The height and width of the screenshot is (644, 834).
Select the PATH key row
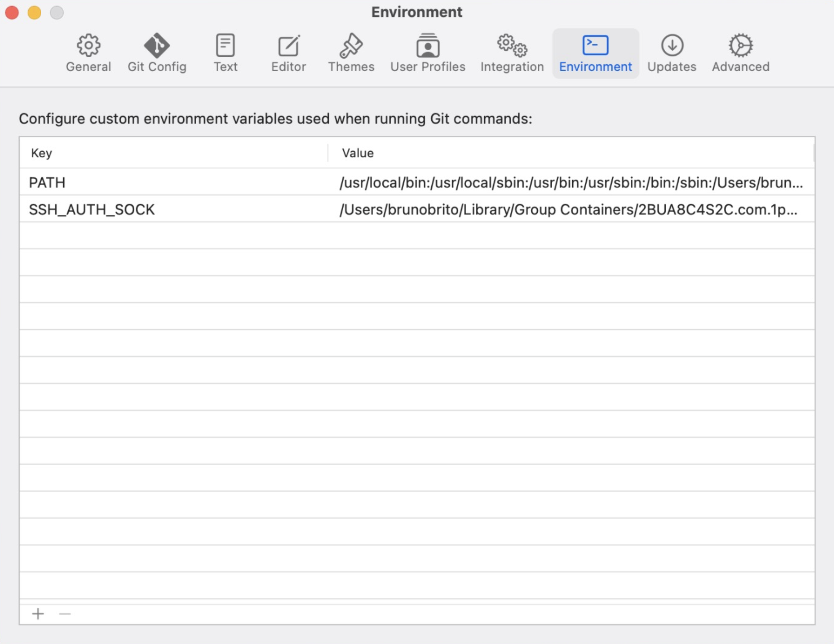point(47,183)
